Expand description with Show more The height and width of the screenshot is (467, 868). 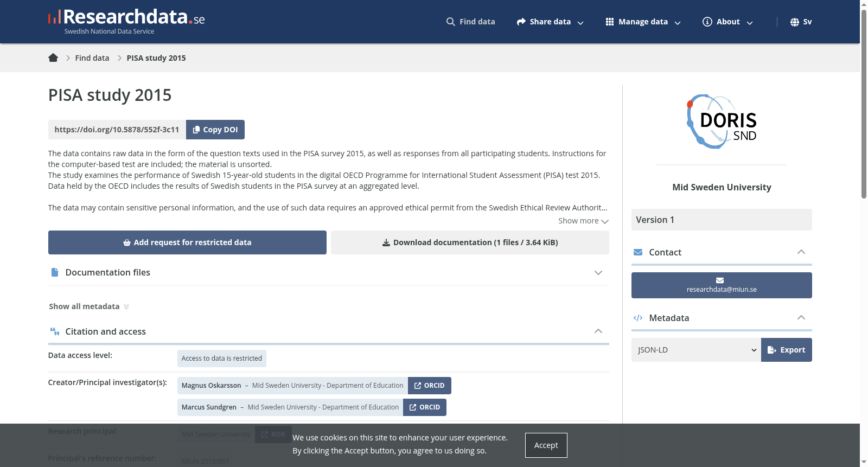click(583, 221)
